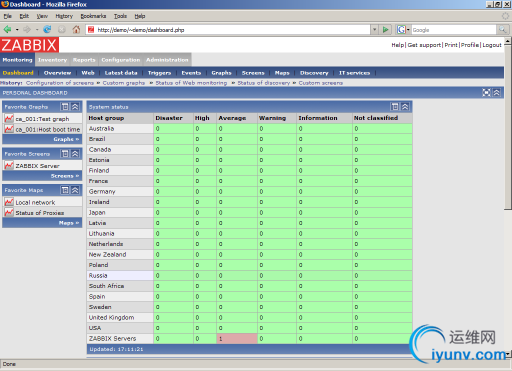The width and height of the screenshot is (512, 371).
Task: Open the Favorite Maps menu icon
Action: pos(65,190)
